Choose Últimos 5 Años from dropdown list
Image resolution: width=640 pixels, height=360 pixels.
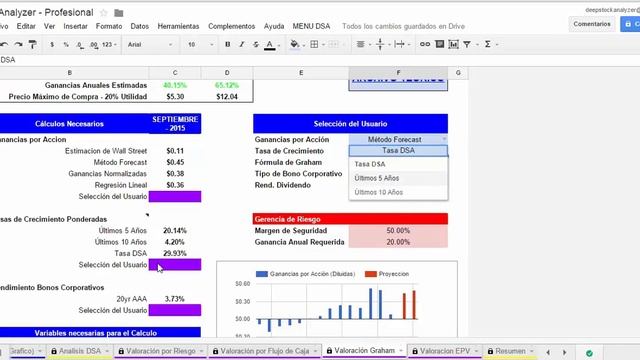click(x=398, y=178)
